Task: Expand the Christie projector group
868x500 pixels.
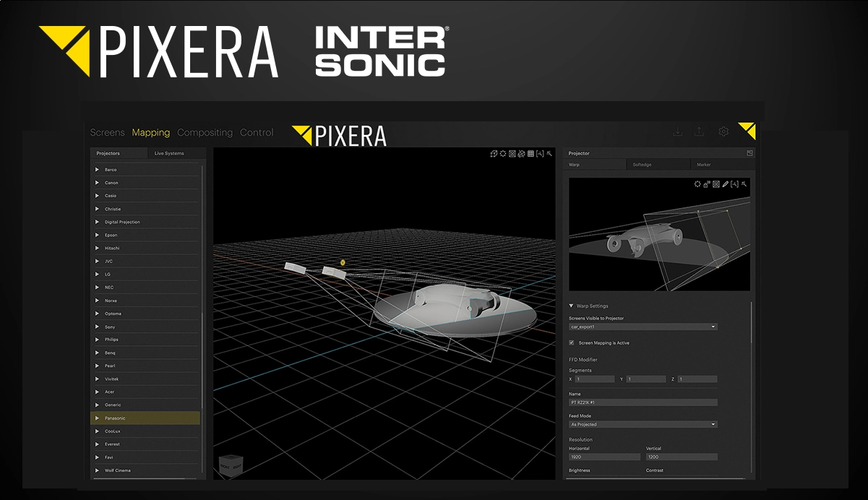Action: 97,209
